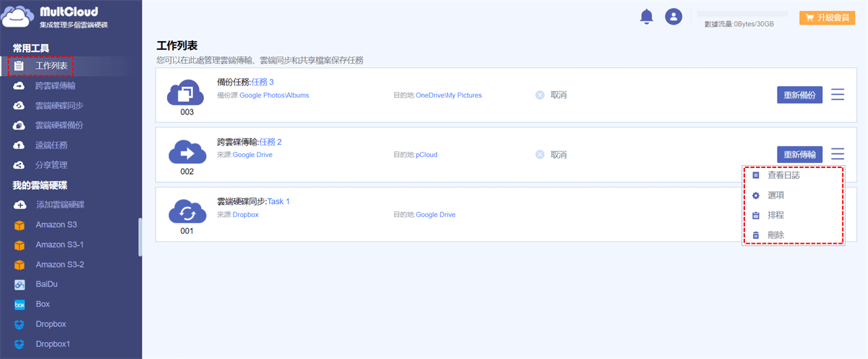The image size is (868, 359).
Task: Open 雲端硬碟同步 in the sidebar
Action: click(59, 106)
